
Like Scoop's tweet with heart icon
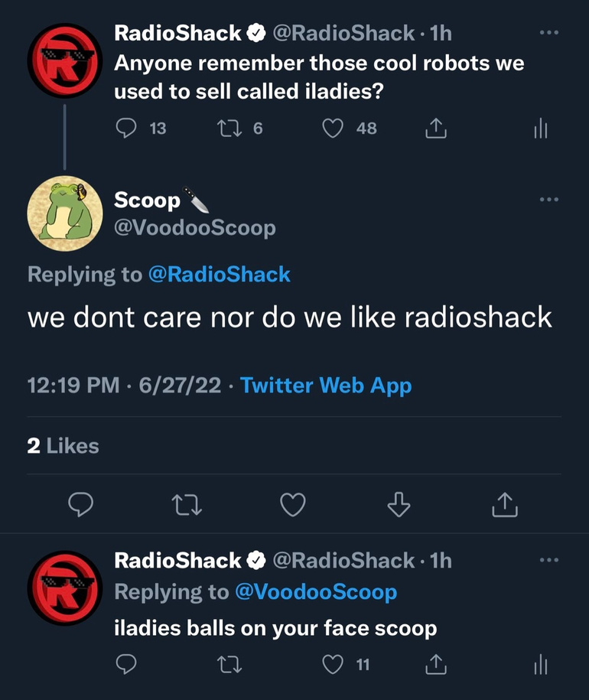(293, 503)
